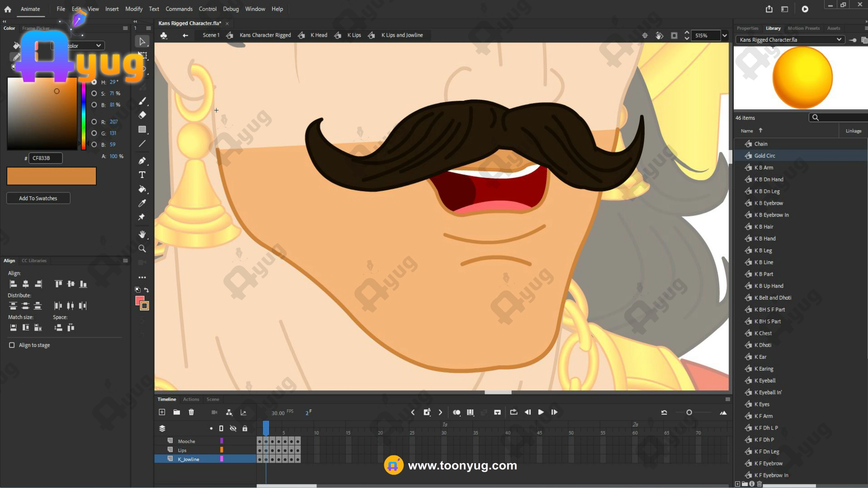
Task: Expand Kans Rigged Character.fla library dropdown
Action: [839, 40]
